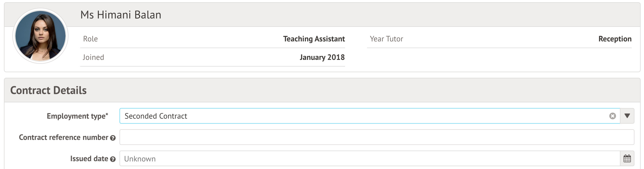The height and width of the screenshot is (169, 644).
Task: Click the Contract reference number input field
Action: [x=377, y=137]
